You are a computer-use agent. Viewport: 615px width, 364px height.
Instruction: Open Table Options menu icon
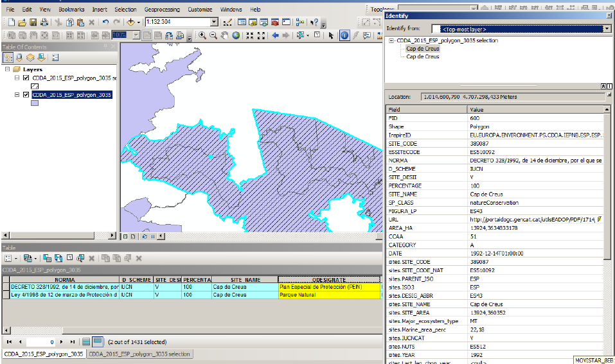tap(9, 258)
